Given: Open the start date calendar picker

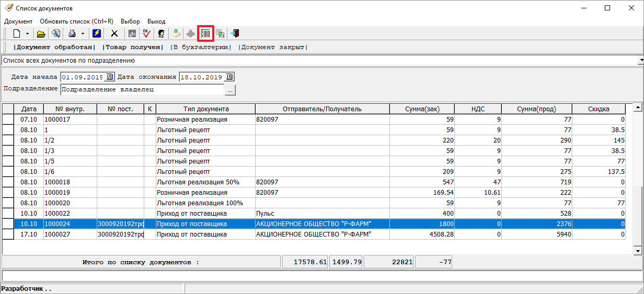Looking at the screenshot, I should click(x=110, y=77).
